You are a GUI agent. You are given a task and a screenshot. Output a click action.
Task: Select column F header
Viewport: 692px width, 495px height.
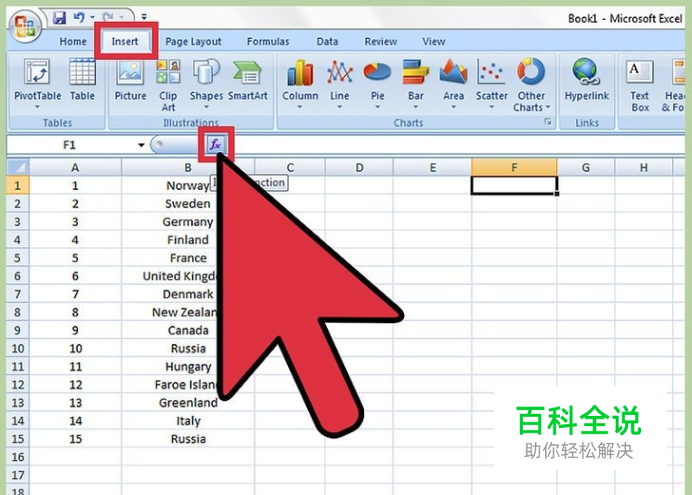tap(514, 168)
